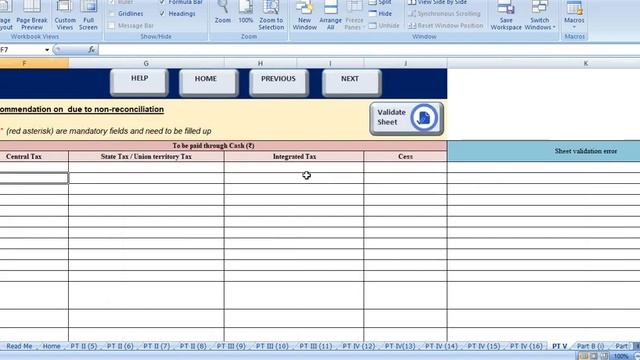The image size is (640, 360).
Task: Open the PT II (6) sheet tab
Action: pos(120,346)
